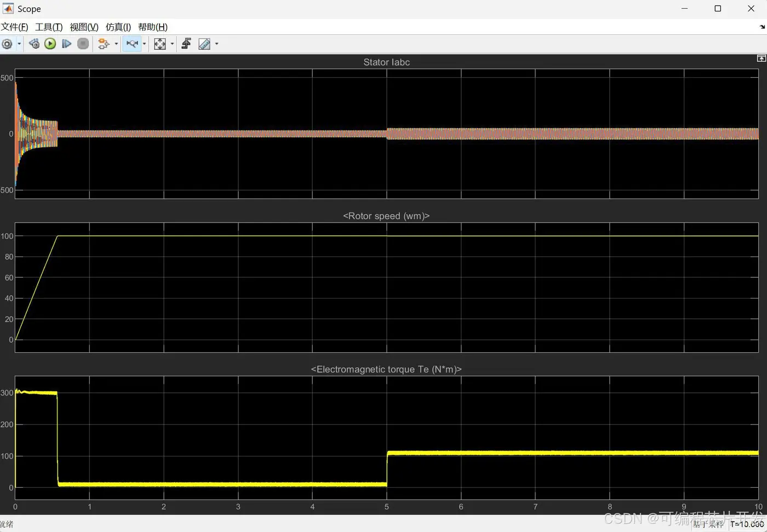This screenshot has width=767, height=532.
Task: Click the Electromagnetic torque Te (N*m) title
Action: (x=386, y=369)
